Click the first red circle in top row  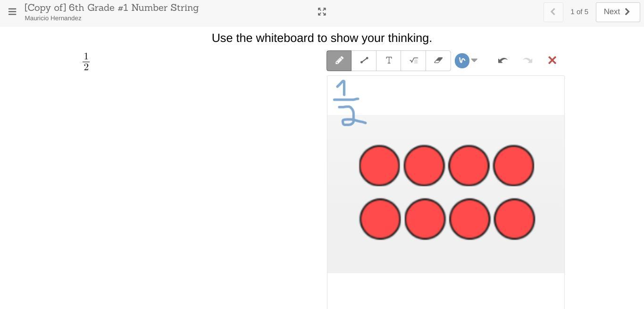click(379, 165)
